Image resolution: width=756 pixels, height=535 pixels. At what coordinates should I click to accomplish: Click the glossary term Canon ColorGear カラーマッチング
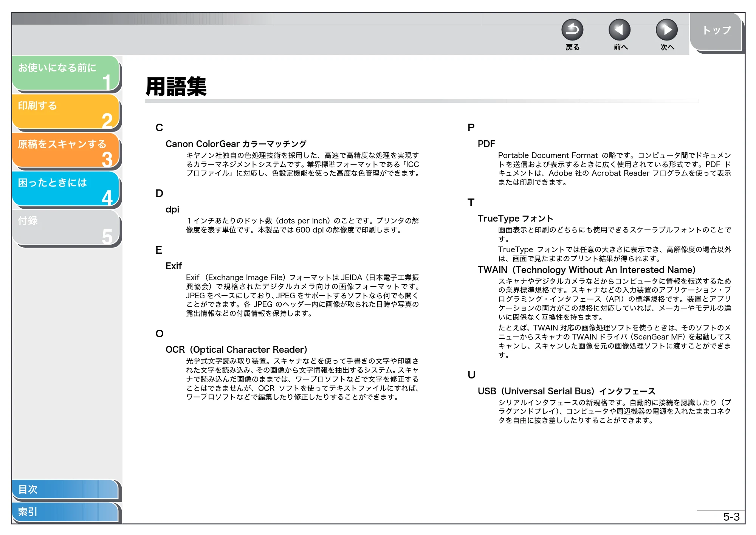point(236,144)
